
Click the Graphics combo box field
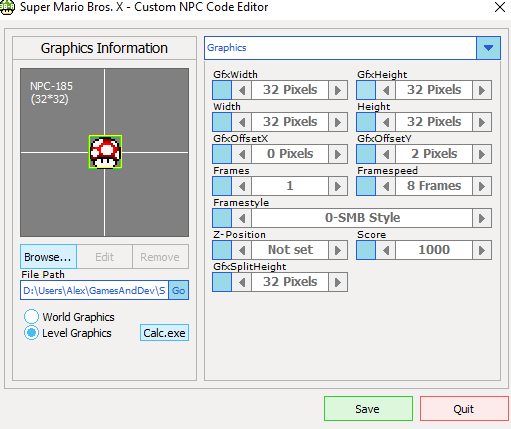tap(340, 48)
